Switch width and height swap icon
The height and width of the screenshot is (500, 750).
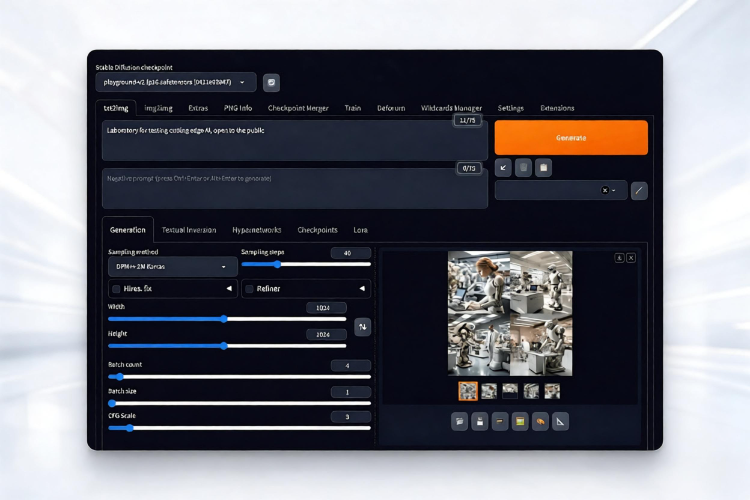[363, 327]
